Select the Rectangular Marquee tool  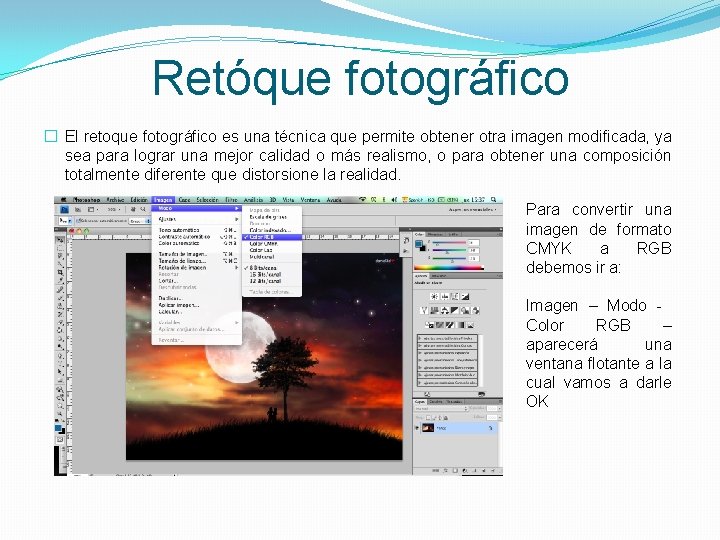(60, 248)
